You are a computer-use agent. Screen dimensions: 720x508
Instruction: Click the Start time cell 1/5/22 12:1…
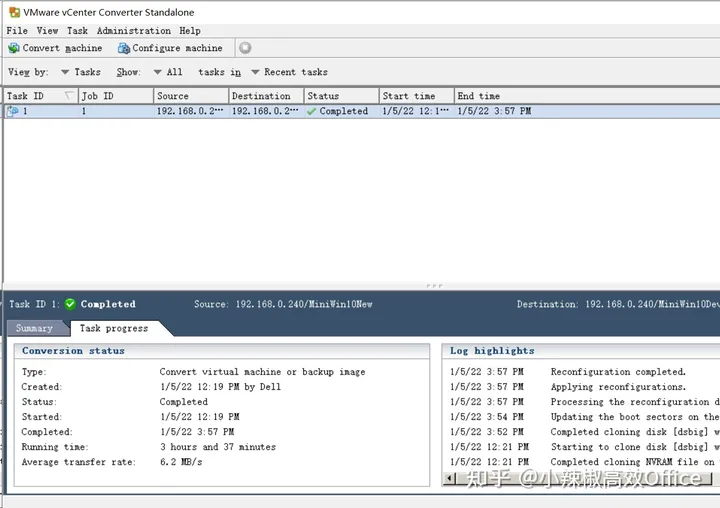point(416,111)
